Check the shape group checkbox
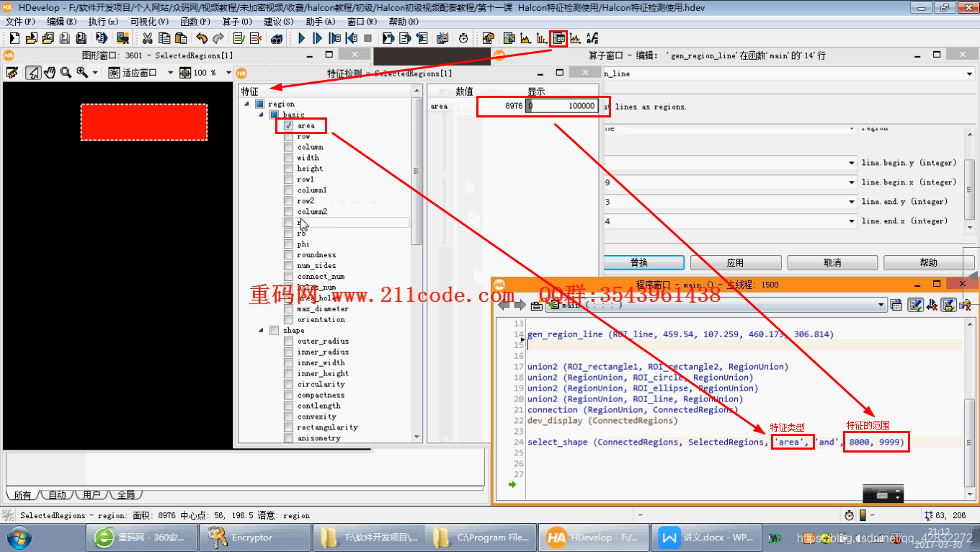 pos(274,331)
